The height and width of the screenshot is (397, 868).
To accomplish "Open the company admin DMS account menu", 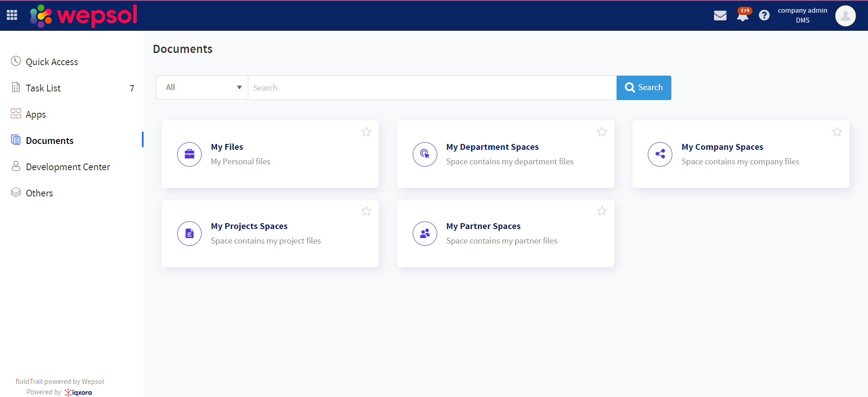I will [802, 15].
